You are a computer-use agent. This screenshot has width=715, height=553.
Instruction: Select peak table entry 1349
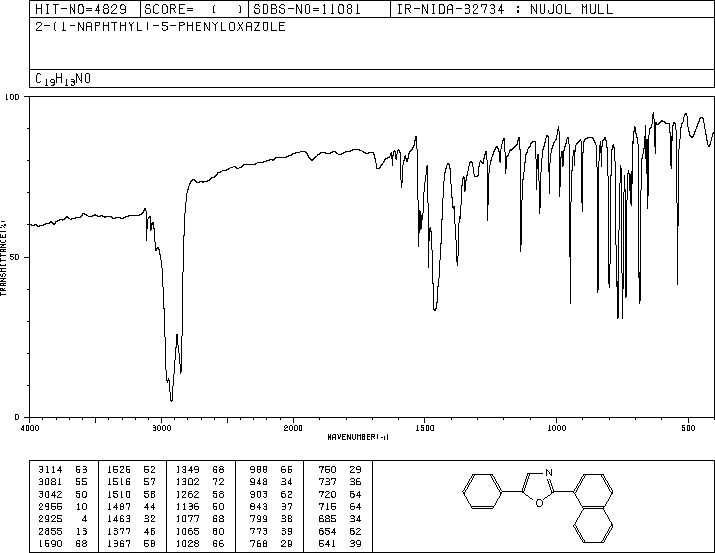point(200,470)
